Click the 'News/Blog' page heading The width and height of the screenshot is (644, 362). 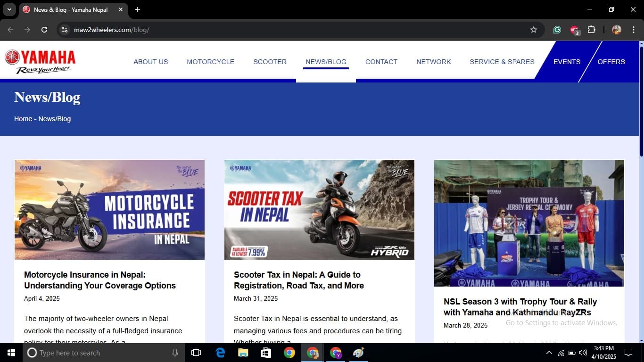click(47, 97)
